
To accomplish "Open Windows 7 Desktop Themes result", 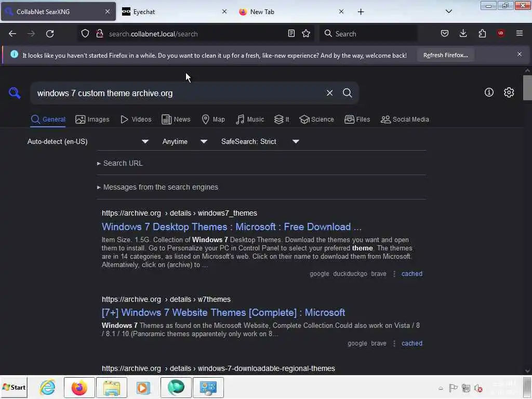I will point(231,227).
